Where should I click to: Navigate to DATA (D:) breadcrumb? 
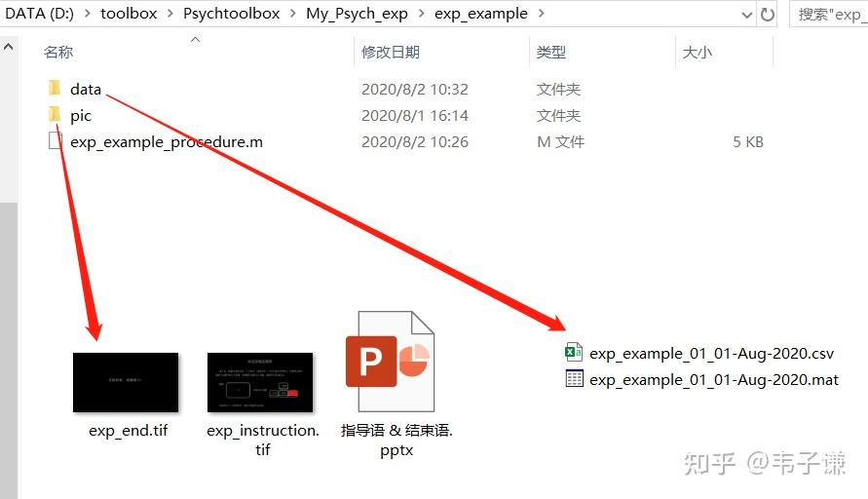(x=39, y=14)
